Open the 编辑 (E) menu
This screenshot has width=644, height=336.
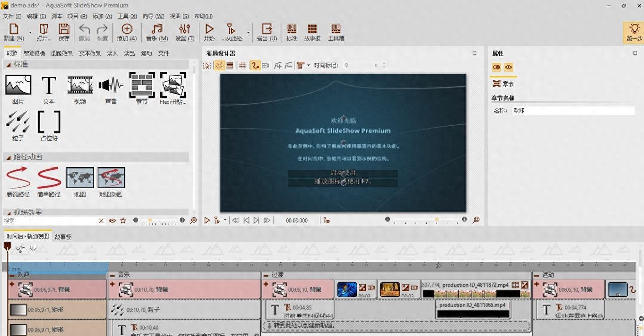pos(36,16)
